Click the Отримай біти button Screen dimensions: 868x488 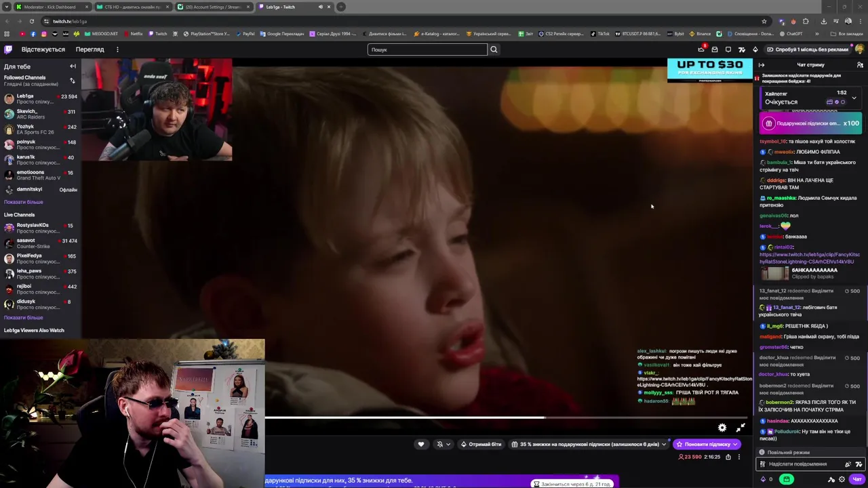(x=481, y=444)
